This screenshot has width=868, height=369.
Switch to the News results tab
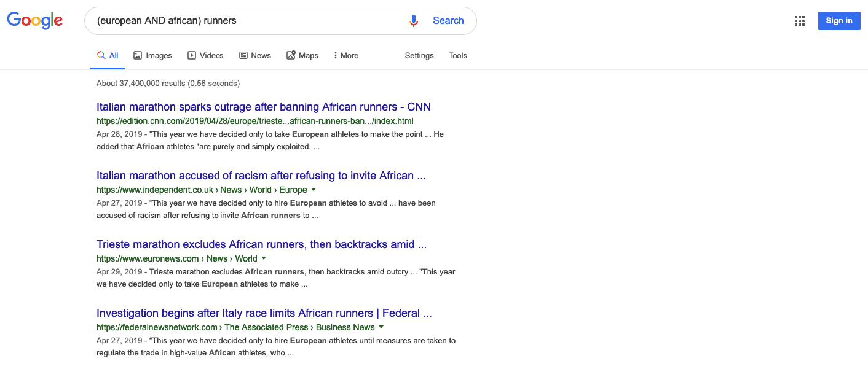tap(261, 55)
